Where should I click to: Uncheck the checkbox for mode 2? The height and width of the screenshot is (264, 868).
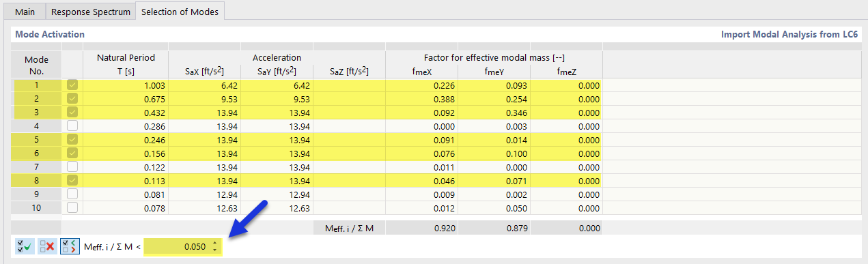[72, 99]
